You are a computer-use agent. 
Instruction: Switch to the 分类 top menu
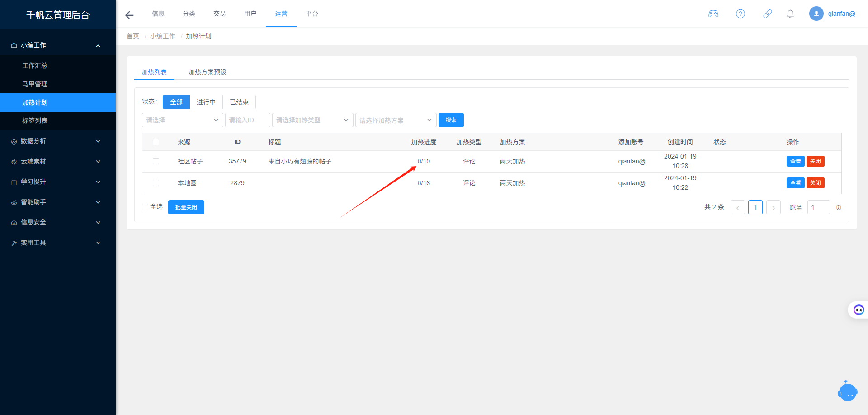point(189,14)
